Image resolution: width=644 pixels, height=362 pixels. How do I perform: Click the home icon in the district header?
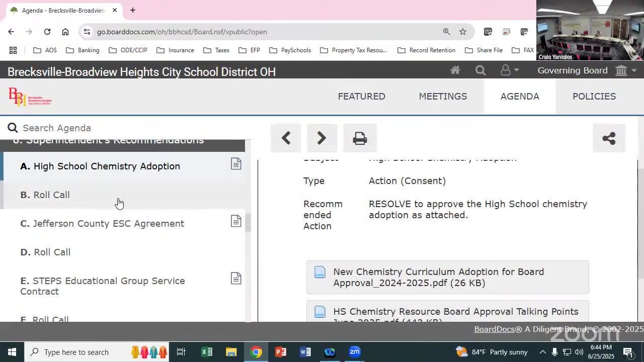pos(455,70)
